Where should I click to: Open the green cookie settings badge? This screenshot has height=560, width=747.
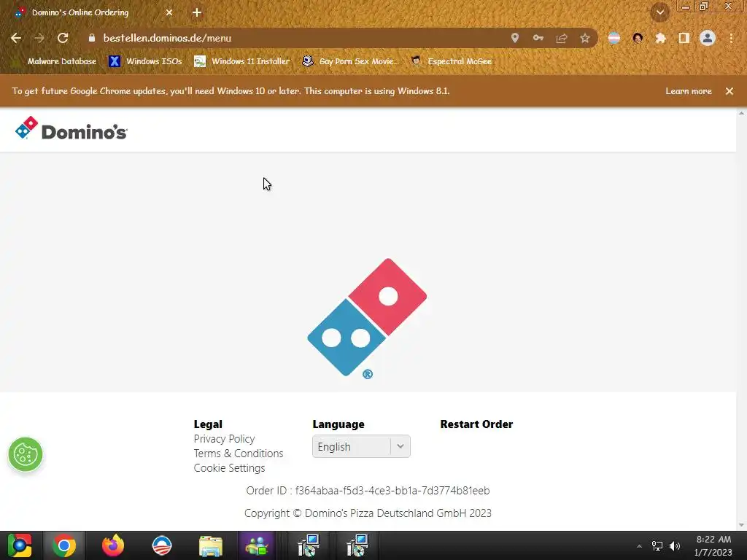click(x=26, y=454)
